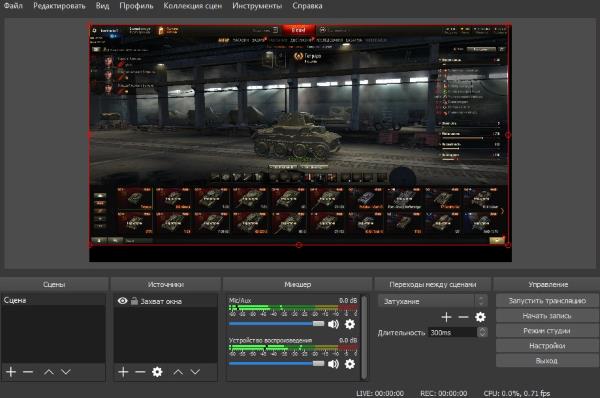
Task: Open Затухание transition dropdown
Action: click(x=432, y=301)
